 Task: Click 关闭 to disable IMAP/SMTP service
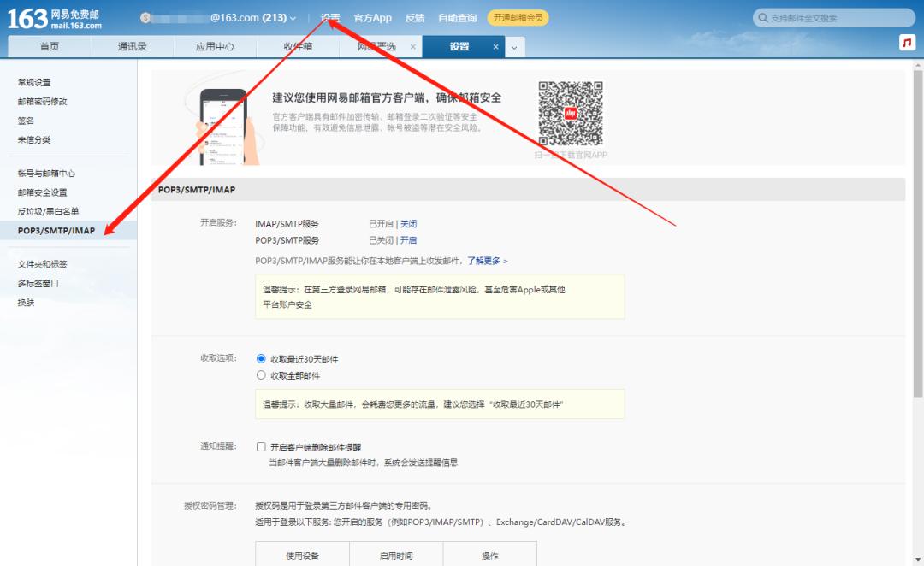pyautogui.click(x=408, y=222)
